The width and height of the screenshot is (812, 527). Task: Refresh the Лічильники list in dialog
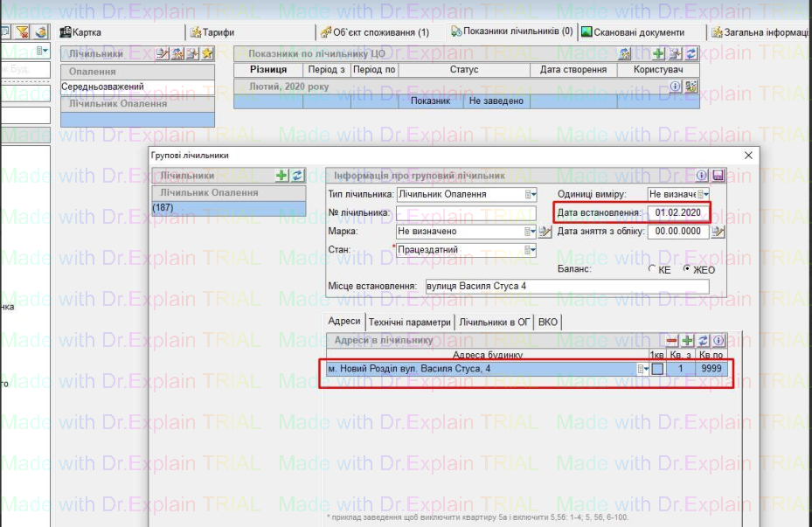pyautogui.click(x=297, y=176)
